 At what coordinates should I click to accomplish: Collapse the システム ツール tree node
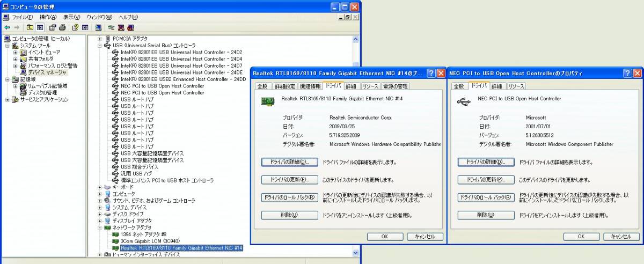(8, 46)
